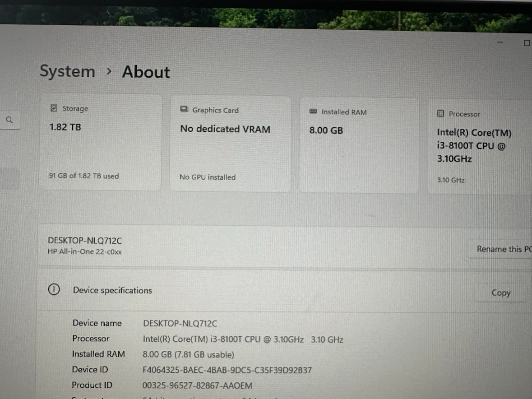Click the Processor chip icon
The width and height of the screenshot is (532, 399).
440,113
